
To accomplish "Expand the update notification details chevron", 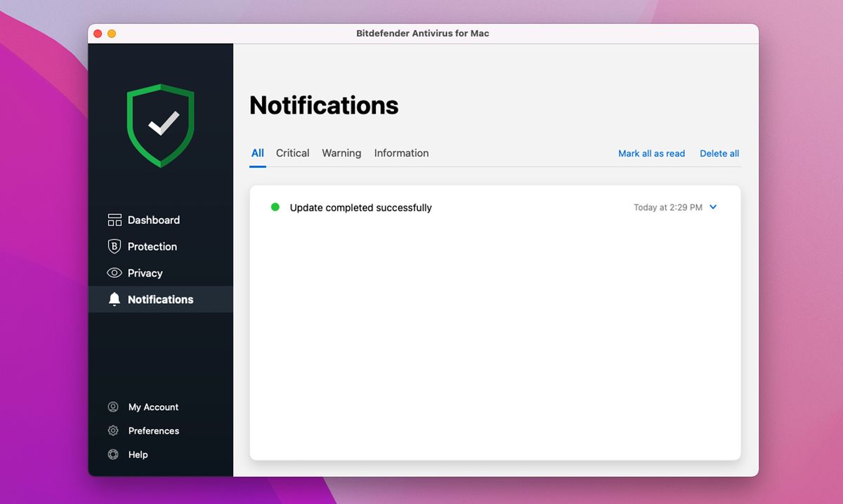I will (x=713, y=207).
